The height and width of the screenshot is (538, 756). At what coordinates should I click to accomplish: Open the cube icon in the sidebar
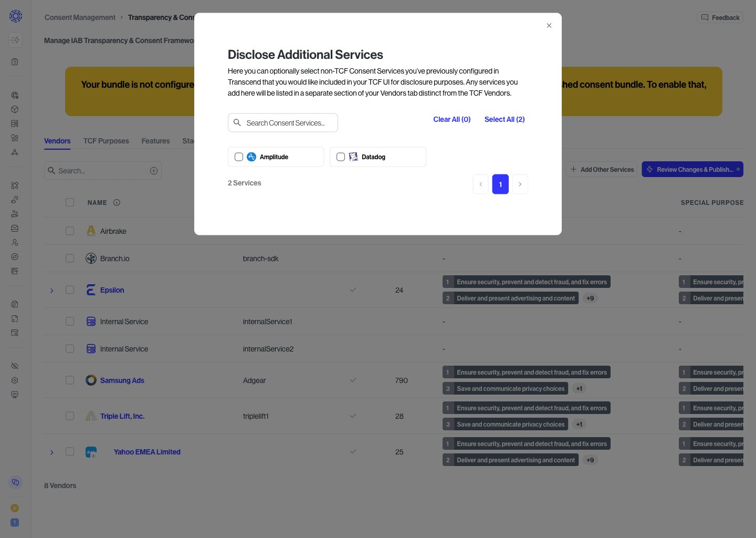coord(15,109)
